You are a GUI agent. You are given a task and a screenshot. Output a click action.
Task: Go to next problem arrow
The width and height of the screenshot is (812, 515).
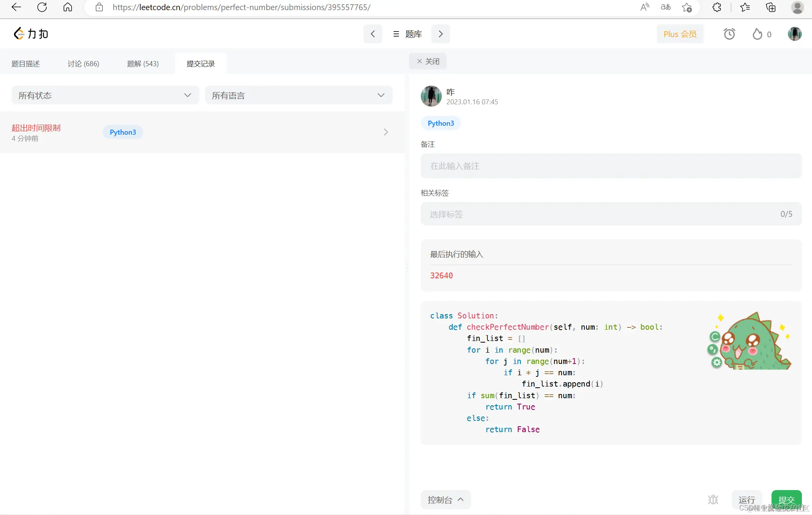pos(440,34)
